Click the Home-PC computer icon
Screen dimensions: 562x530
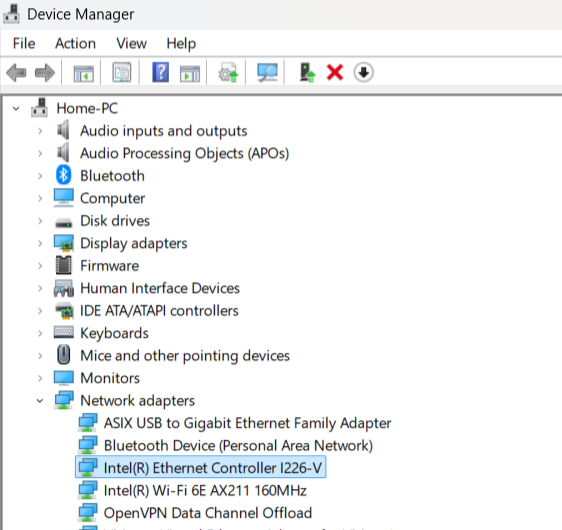[x=39, y=108]
